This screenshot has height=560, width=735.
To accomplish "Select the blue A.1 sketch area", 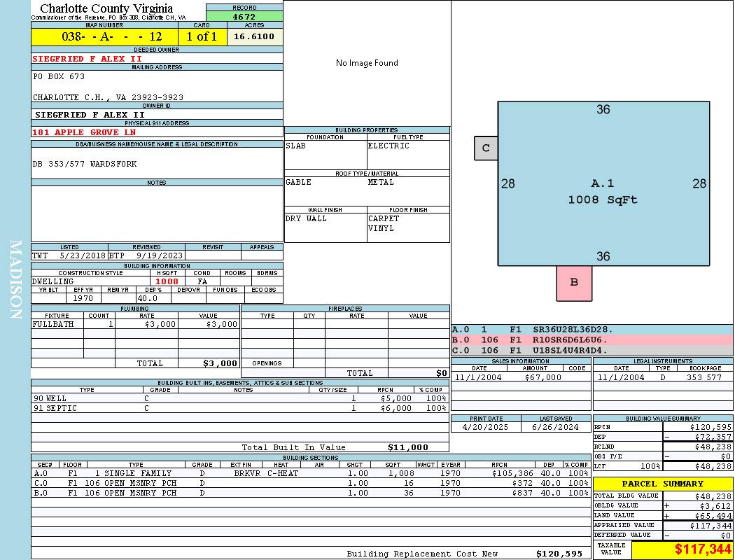I will [x=603, y=184].
